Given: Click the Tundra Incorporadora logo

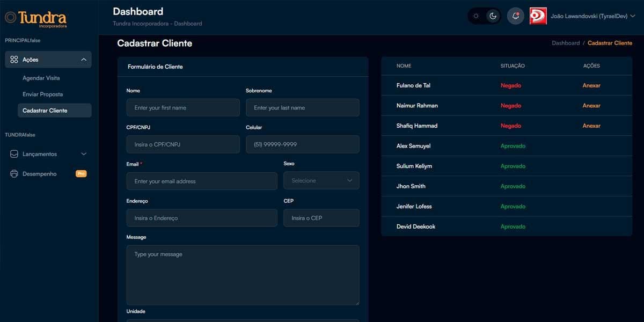Looking at the screenshot, I should click(35, 17).
